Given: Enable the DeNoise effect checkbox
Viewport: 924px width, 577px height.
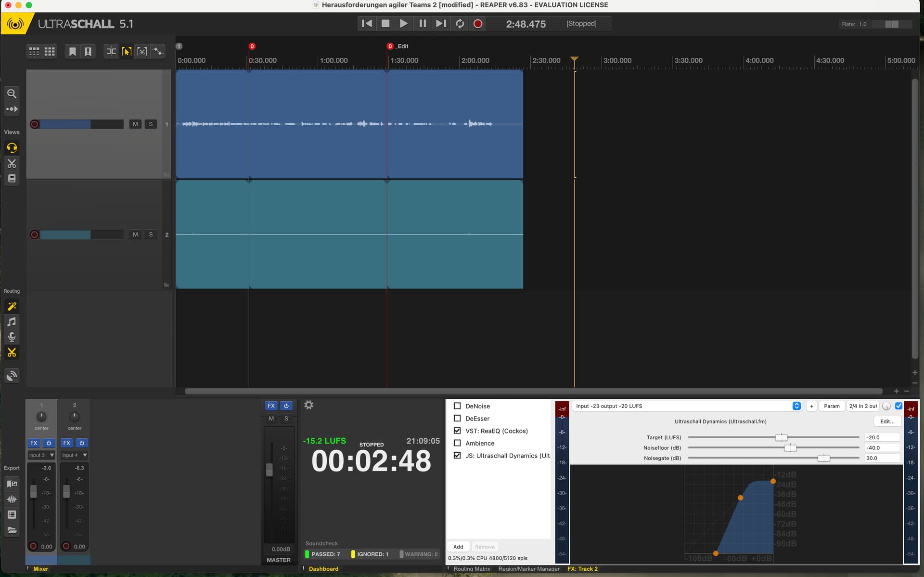Looking at the screenshot, I should tap(457, 406).
